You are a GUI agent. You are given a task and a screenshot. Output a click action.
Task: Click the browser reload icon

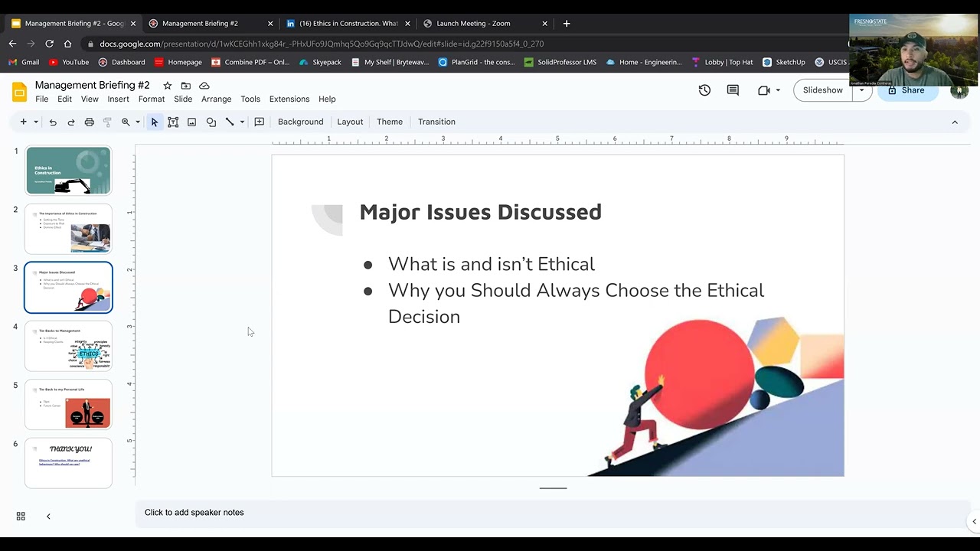(x=49, y=44)
